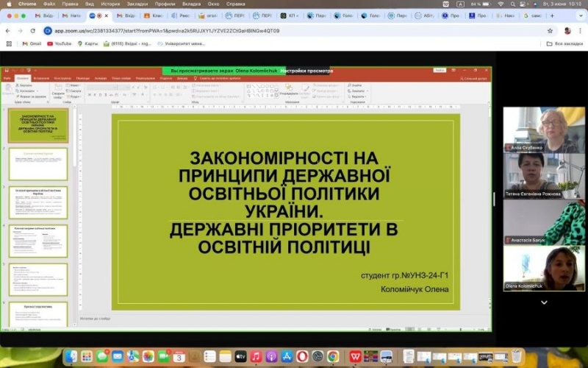The height and width of the screenshot is (368, 588).
Task: Launch Apple Music from the Dock
Action: pyautogui.click(x=256, y=357)
